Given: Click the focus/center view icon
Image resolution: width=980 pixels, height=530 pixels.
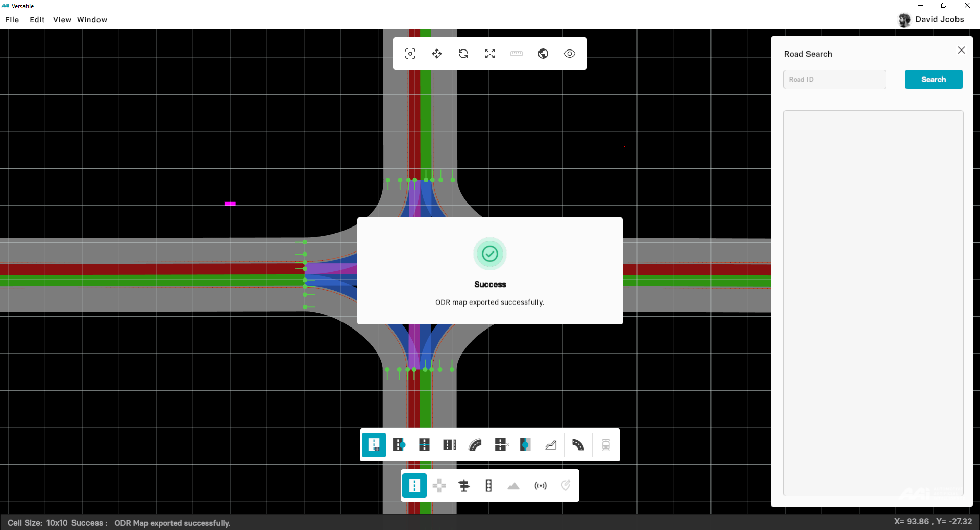Looking at the screenshot, I should (410, 54).
